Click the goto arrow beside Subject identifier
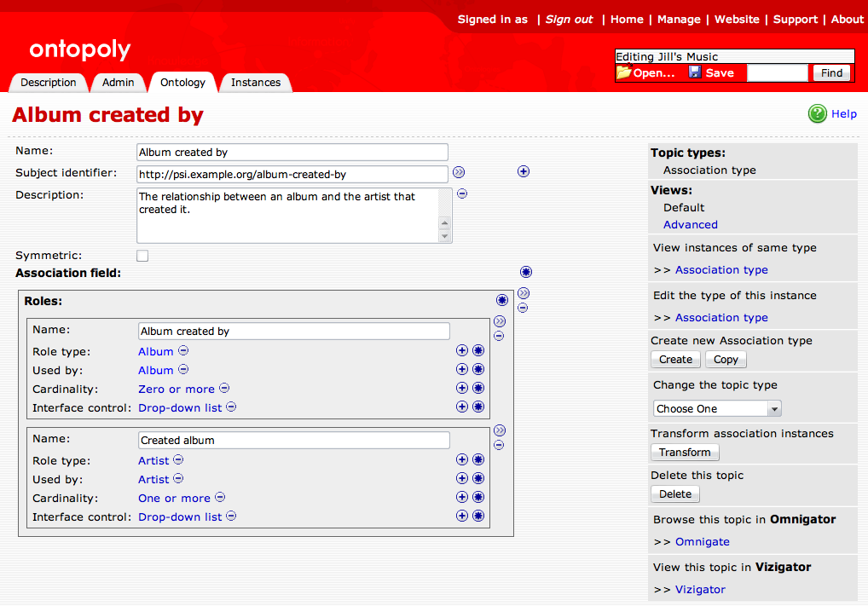 [x=459, y=171]
